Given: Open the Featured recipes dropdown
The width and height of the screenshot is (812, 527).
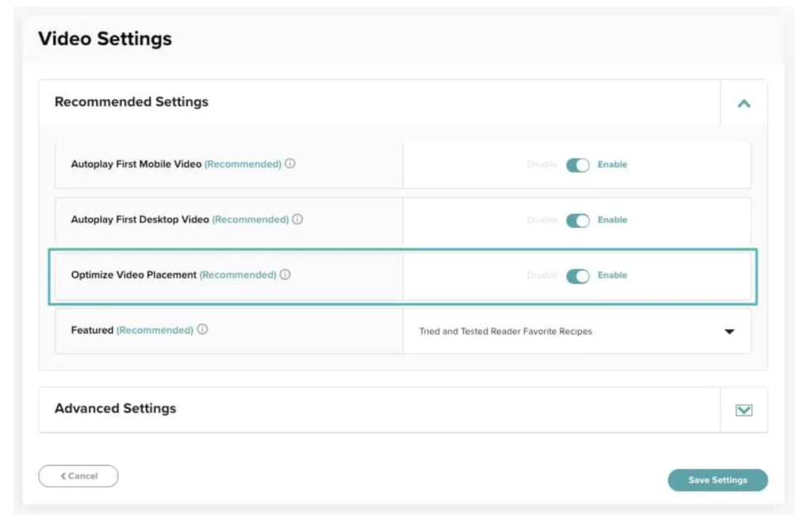Looking at the screenshot, I should (x=576, y=331).
